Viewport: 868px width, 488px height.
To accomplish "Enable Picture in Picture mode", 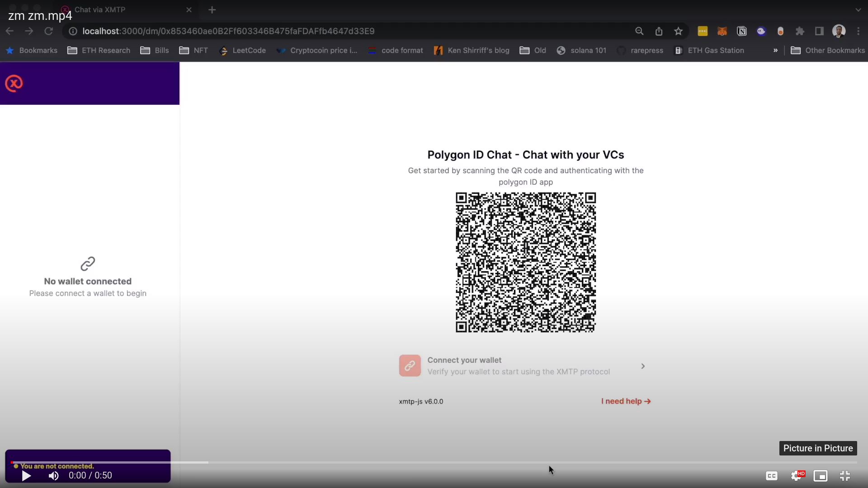I will coord(821,475).
